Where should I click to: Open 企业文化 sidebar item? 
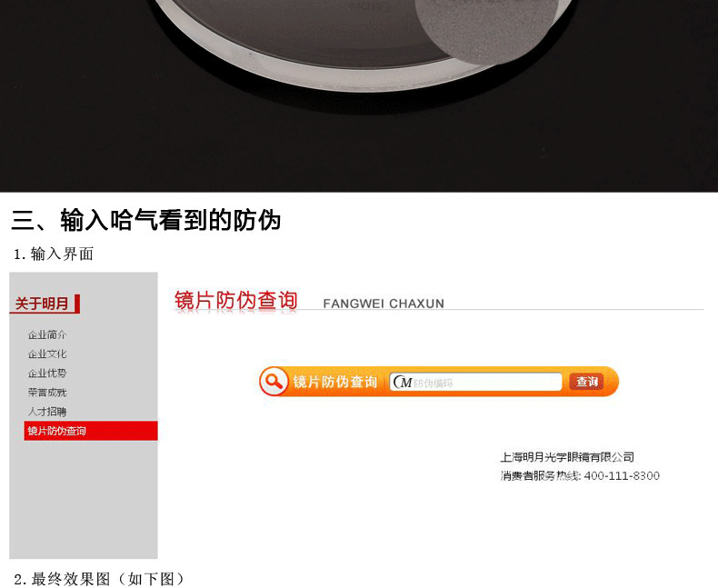(47, 354)
